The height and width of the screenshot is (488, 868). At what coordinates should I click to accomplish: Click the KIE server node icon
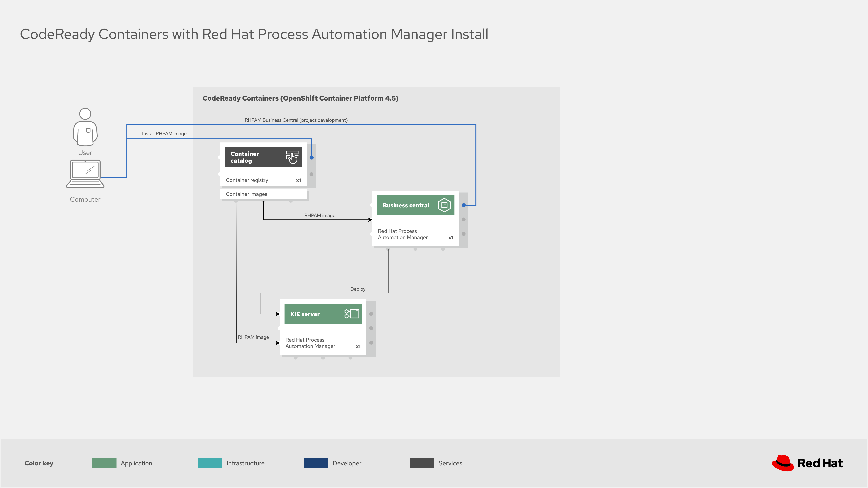(351, 314)
